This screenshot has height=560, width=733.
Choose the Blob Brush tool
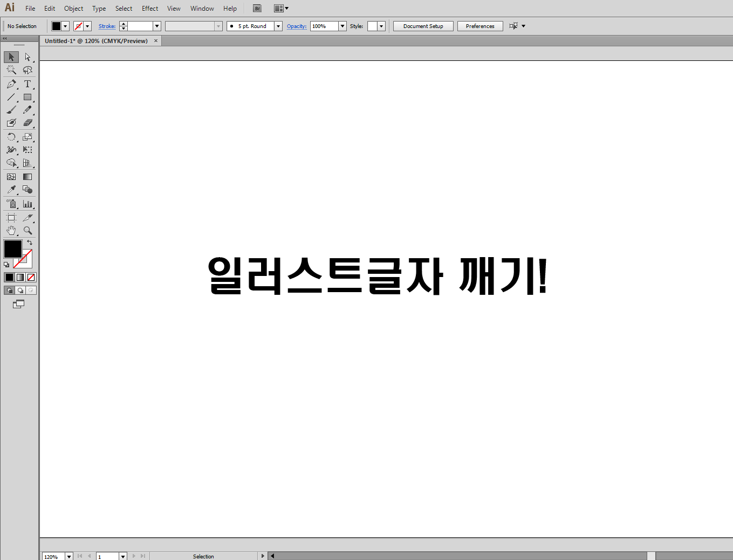11,123
